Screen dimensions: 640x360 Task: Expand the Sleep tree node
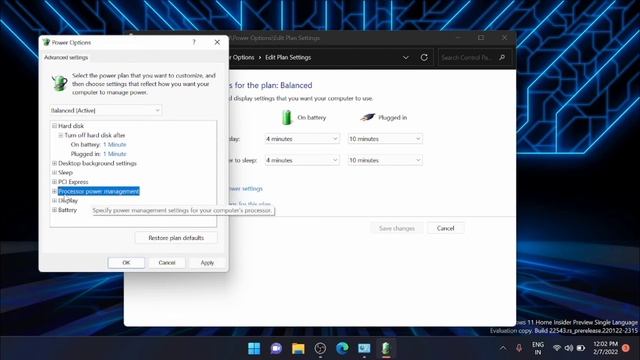(54, 173)
